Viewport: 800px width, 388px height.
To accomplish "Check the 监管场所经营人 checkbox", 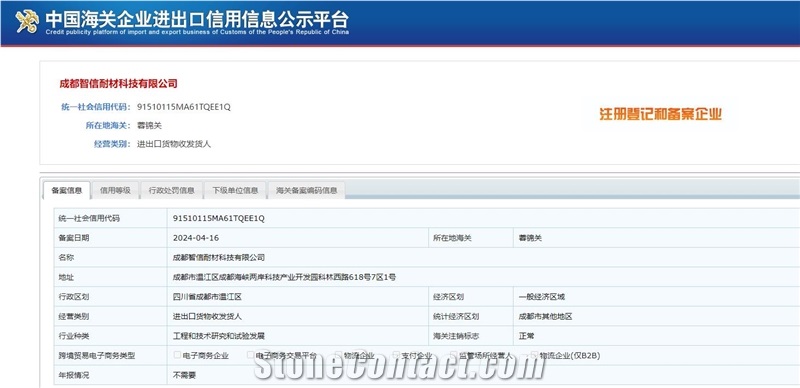I will pos(454,355).
